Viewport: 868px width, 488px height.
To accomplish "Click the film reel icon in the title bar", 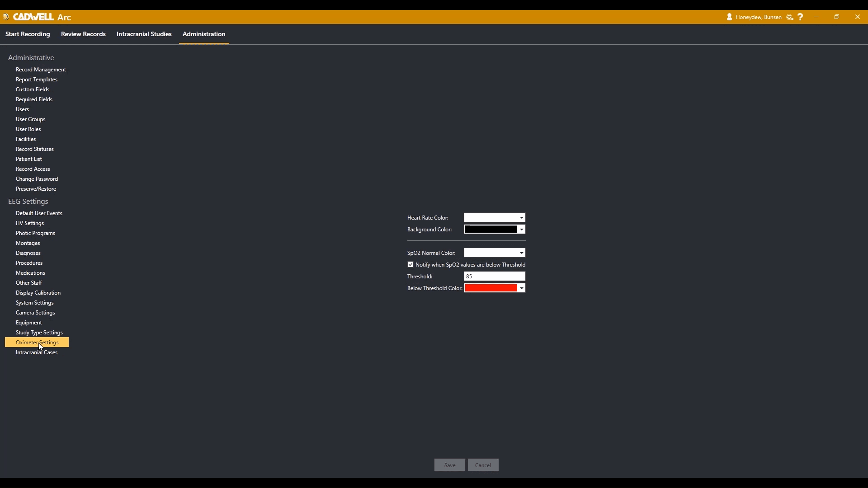I will coord(789,17).
